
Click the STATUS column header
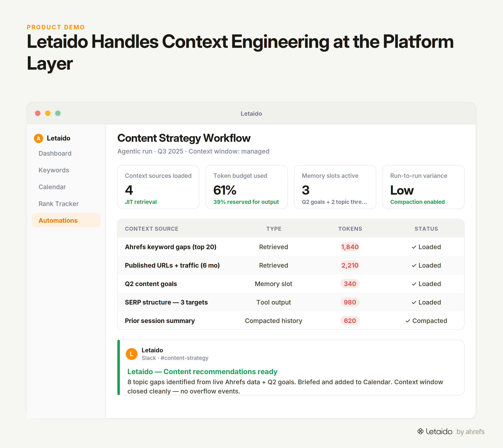[x=426, y=229]
